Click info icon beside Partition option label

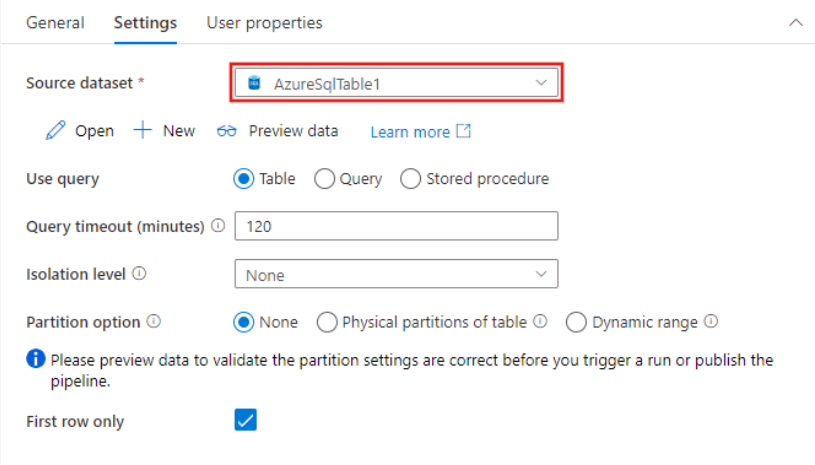click(x=154, y=321)
